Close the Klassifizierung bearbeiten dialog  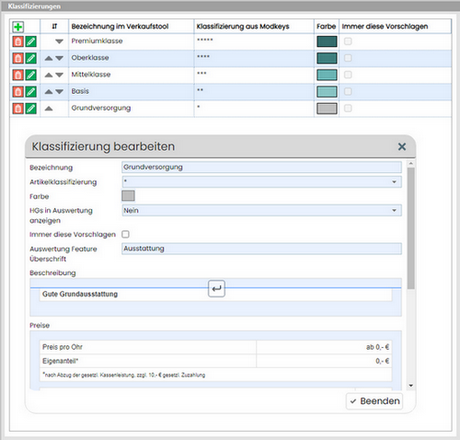(x=402, y=146)
